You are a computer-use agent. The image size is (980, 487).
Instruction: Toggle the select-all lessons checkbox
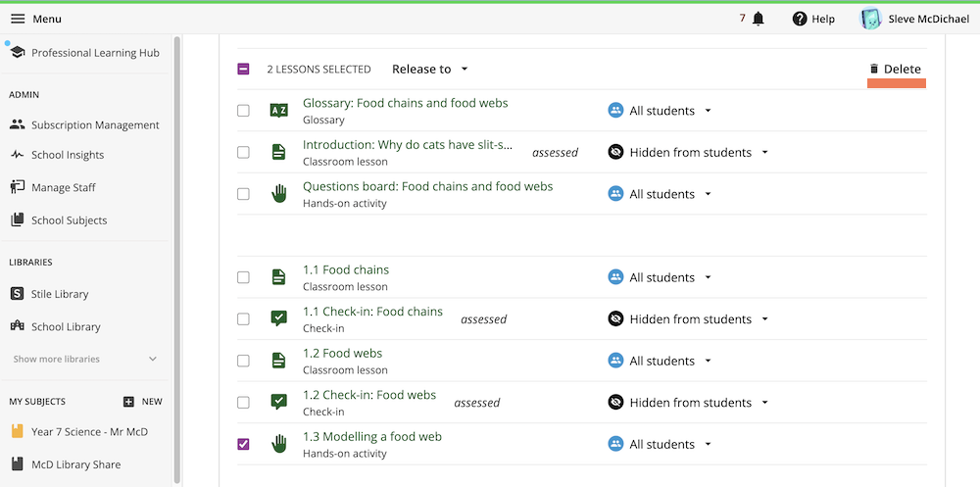click(243, 69)
